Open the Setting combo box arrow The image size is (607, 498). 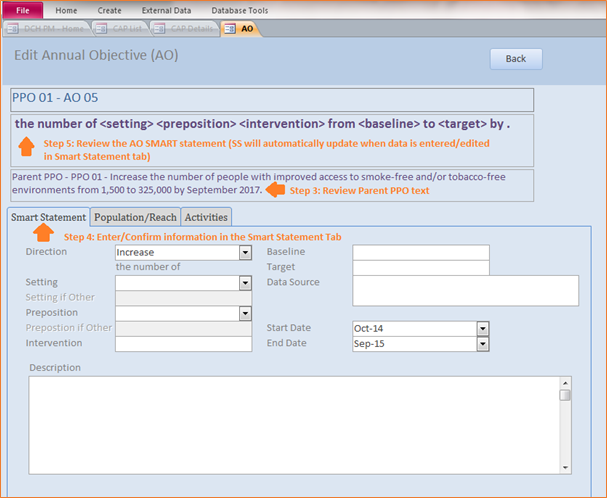245,283
